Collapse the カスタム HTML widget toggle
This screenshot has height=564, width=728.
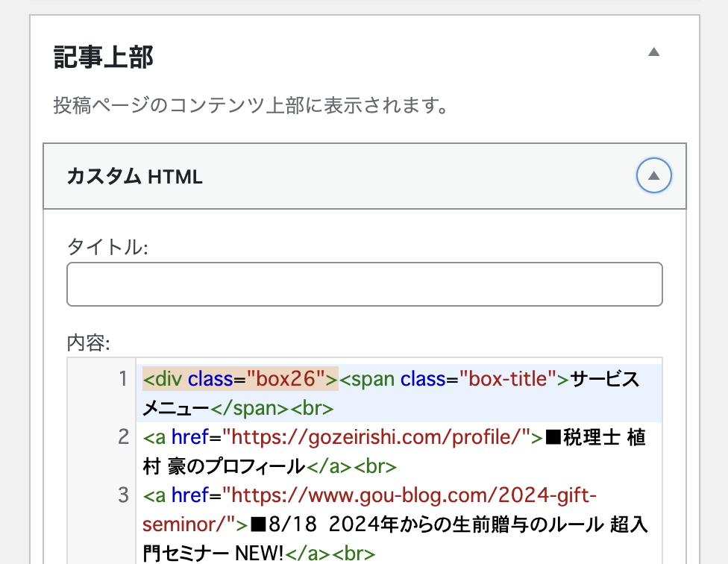pyautogui.click(x=653, y=175)
